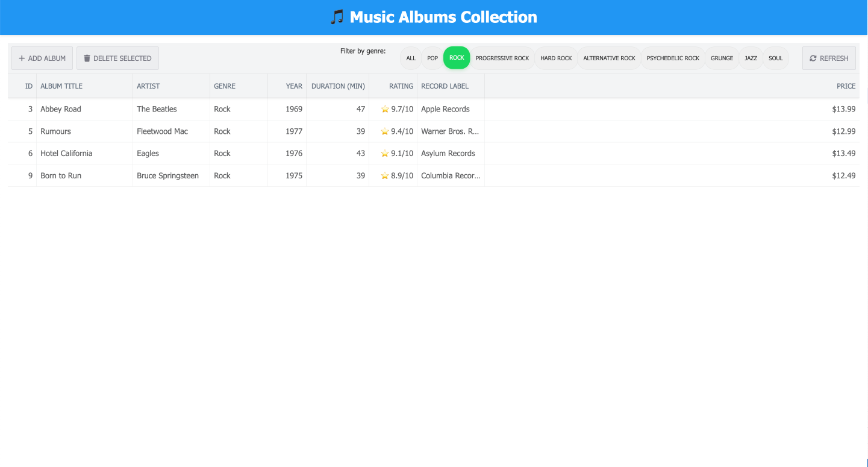Viewport: 868px width, 467px height.
Task: Click Apple Records label cell
Action: coord(451,109)
